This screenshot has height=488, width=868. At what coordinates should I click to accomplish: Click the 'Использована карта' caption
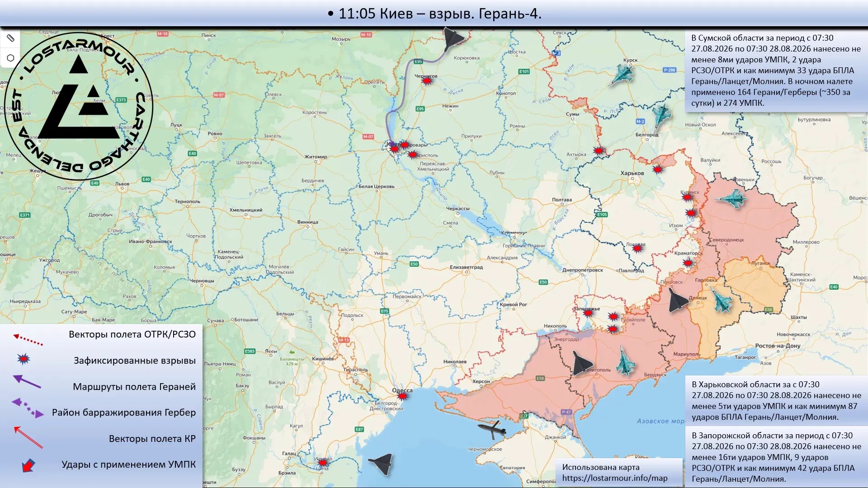pos(601,467)
